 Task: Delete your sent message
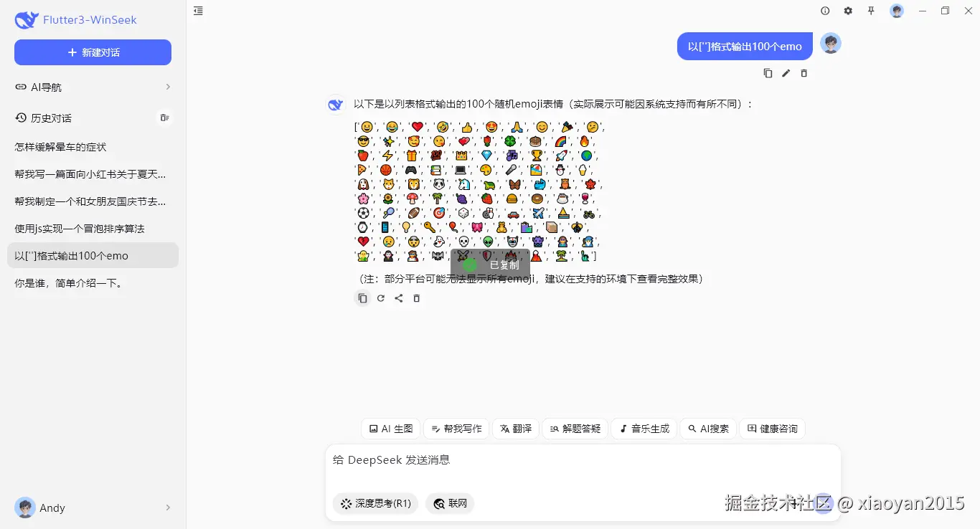coord(804,72)
